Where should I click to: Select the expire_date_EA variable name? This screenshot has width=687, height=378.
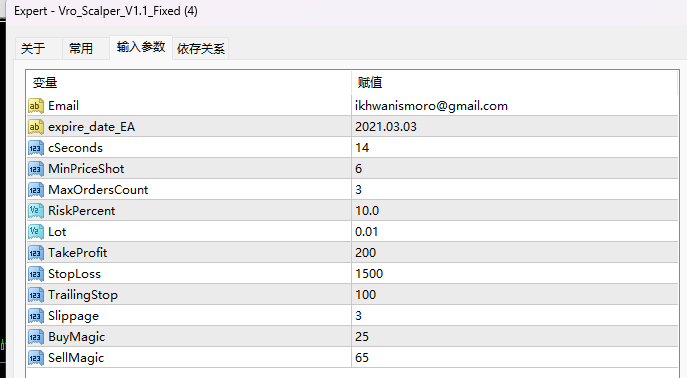point(92,127)
